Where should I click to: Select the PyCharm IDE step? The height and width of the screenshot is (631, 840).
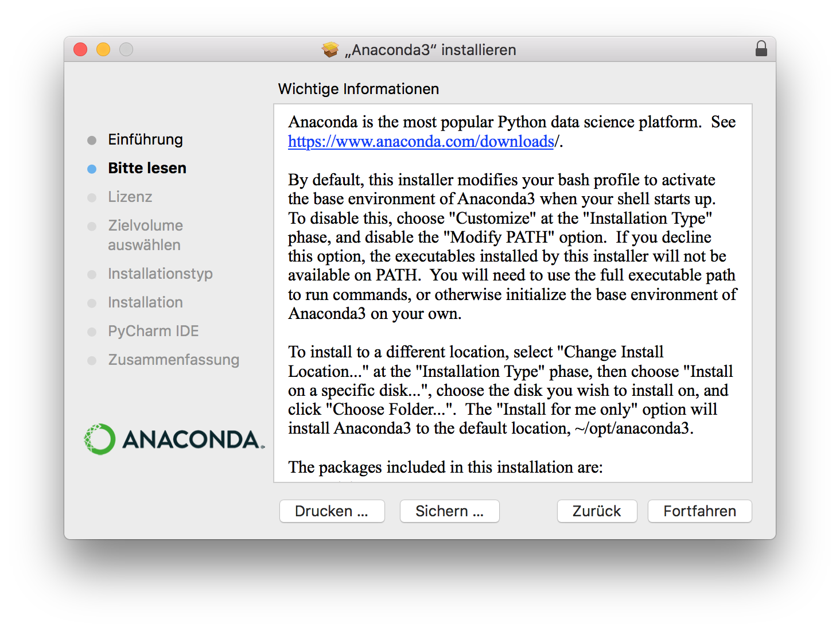pyautogui.click(x=153, y=331)
